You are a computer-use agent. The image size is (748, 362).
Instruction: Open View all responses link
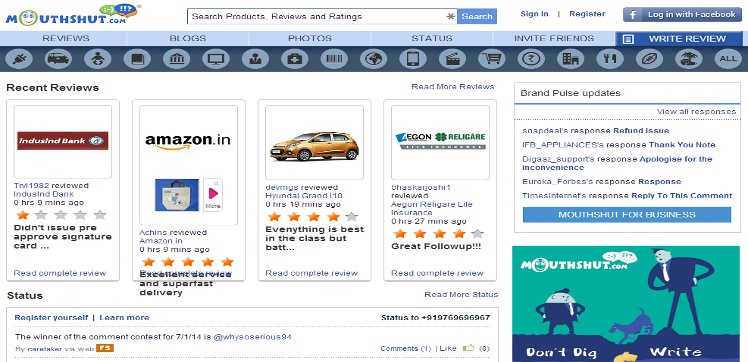point(696,111)
